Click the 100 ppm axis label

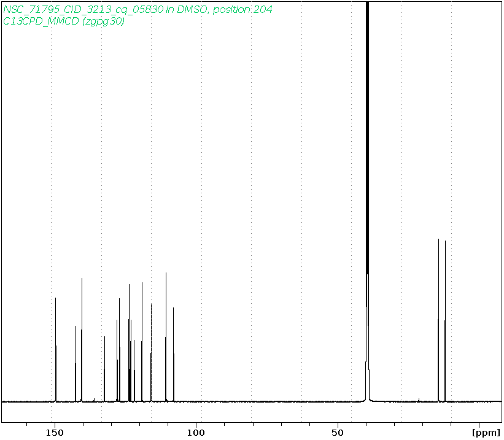195,433
